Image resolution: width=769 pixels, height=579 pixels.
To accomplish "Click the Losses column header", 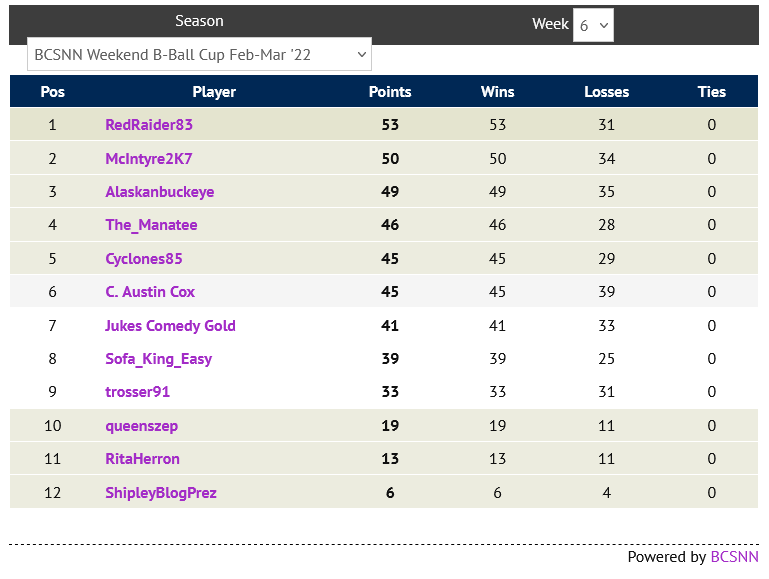I will [607, 92].
